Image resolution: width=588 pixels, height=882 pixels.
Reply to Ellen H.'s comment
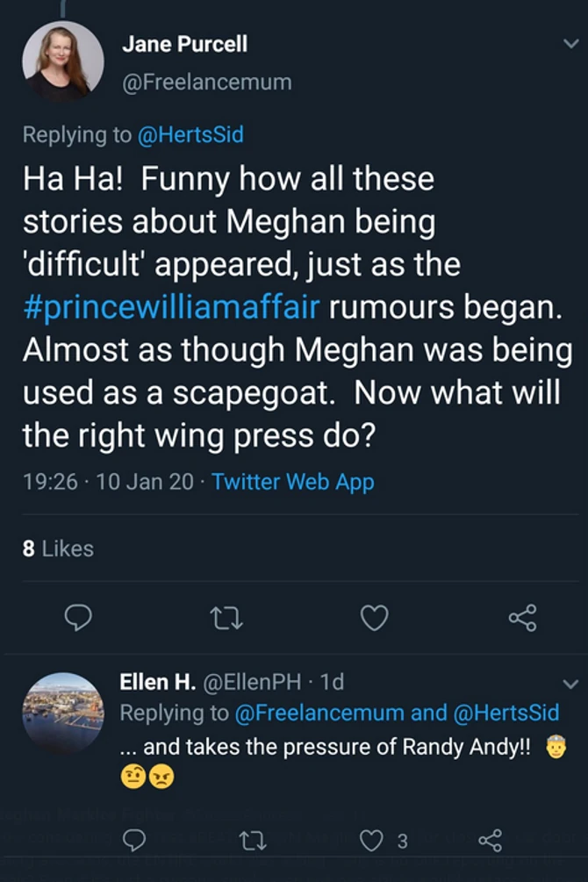134,841
